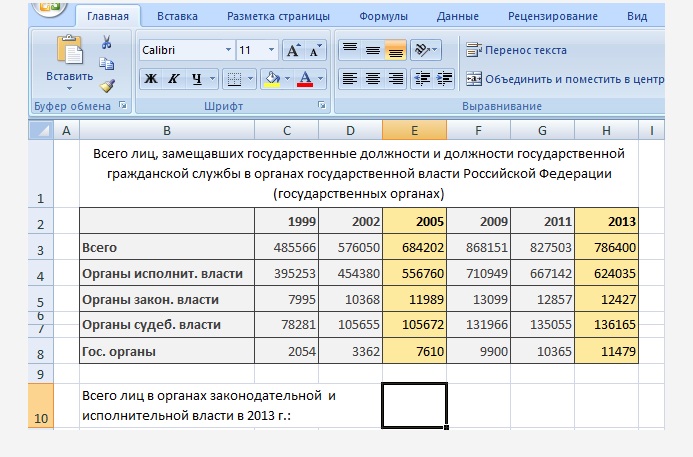Open the Формулы tab
Viewport: 693px width, 457px height.
pos(383,16)
